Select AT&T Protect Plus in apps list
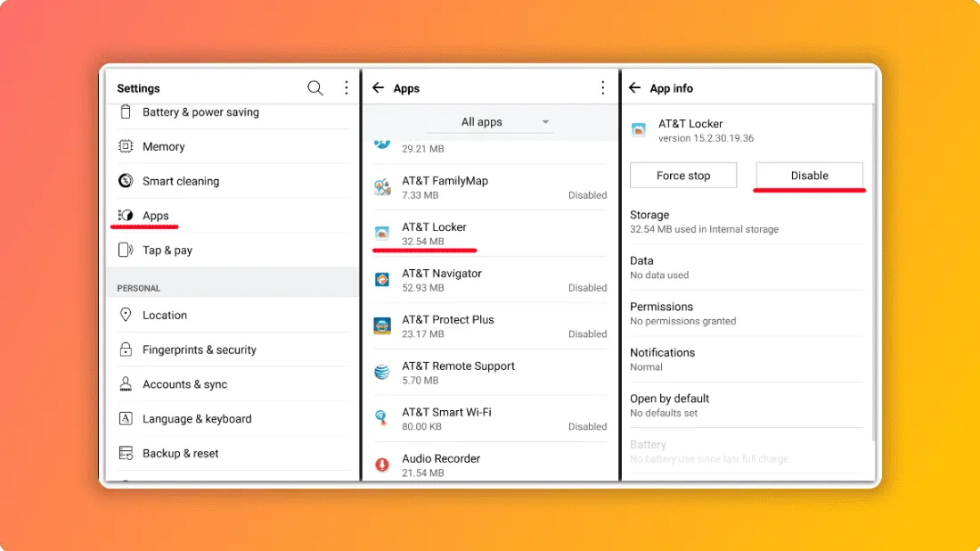The image size is (980, 551). [x=490, y=325]
